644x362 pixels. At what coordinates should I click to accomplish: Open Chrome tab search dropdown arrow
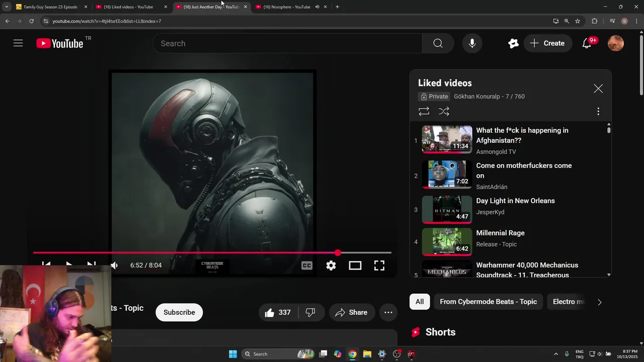7,7
